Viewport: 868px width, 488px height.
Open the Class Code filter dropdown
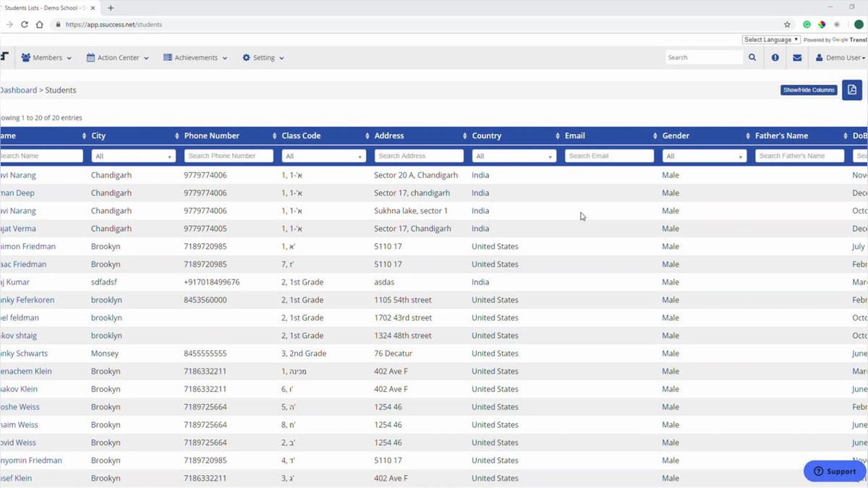pos(324,156)
